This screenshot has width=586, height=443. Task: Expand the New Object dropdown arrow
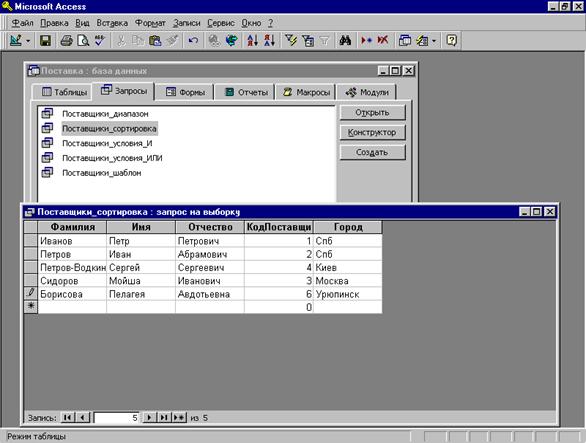coord(434,40)
